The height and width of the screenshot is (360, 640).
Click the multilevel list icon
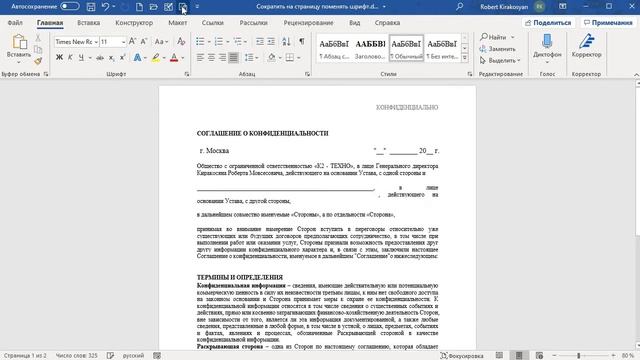(238, 42)
